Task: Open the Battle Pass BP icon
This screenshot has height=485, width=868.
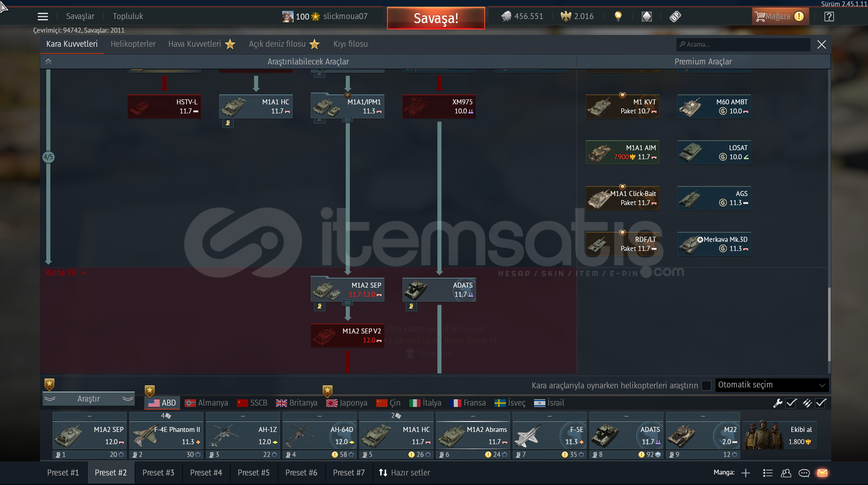Action: tap(675, 17)
